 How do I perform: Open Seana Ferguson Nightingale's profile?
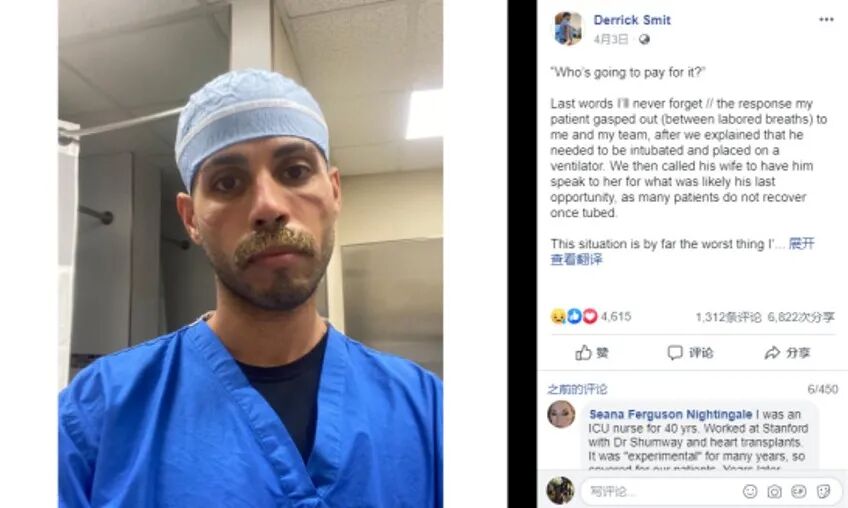coord(670,414)
